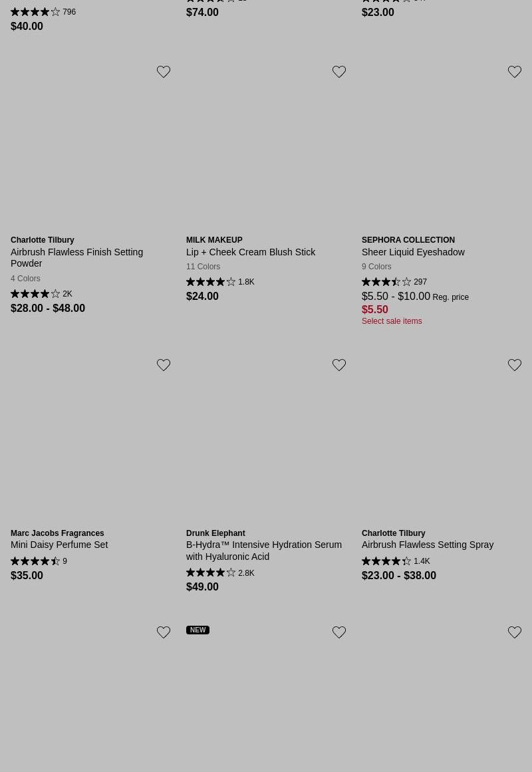
Task: Heart the Airbrush Flawless Setting Spray
Action: click(x=515, y=365)
